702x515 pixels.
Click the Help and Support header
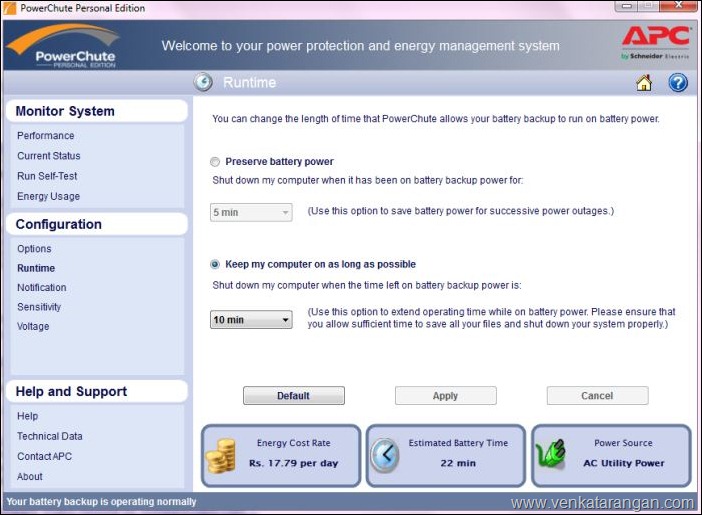click(x=97, y=391)
